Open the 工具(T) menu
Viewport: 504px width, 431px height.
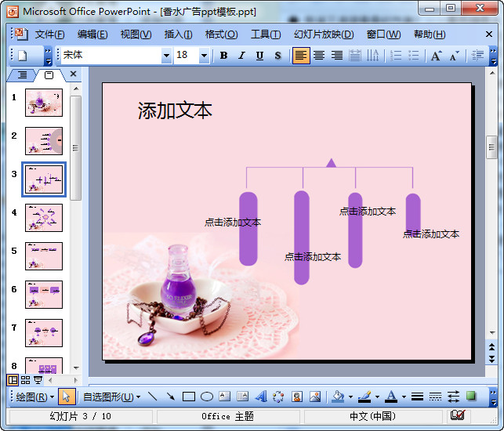[x=266, y=34]
